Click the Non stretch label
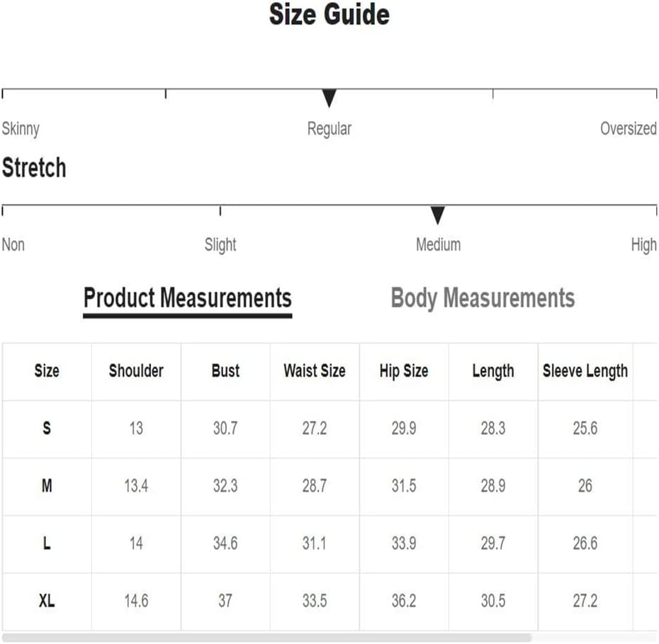 (13, 244)
